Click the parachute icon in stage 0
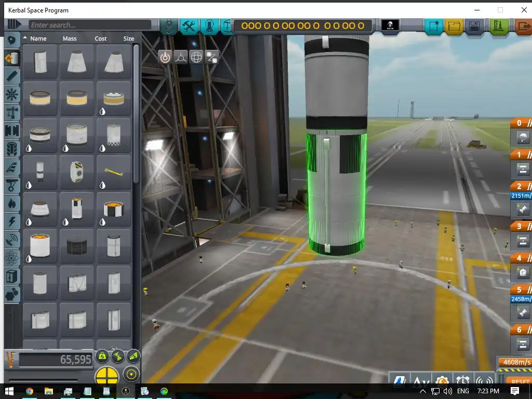The width and height of the screenshot is (532, 399). click(523, 138)
